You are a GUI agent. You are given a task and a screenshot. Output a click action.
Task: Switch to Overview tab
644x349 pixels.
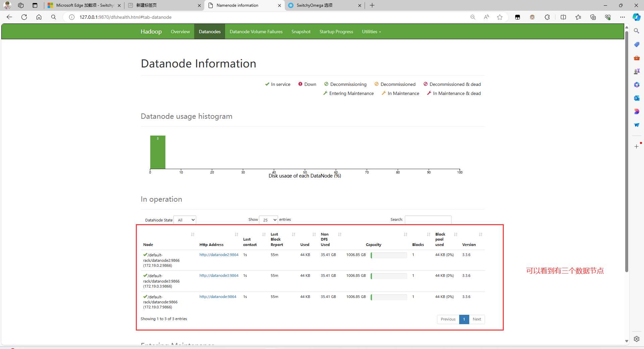pyautogui.click(x=180, y=32)
